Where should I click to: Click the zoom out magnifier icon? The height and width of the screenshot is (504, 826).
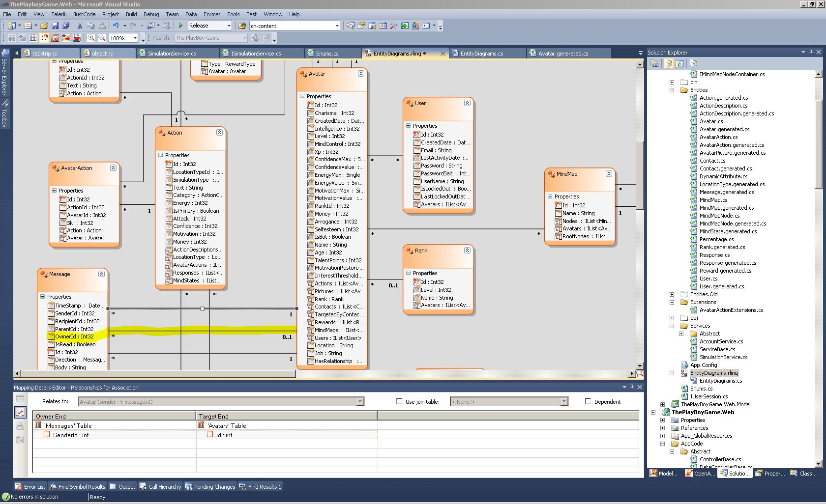pyautogui.click(x=102, y=38)
